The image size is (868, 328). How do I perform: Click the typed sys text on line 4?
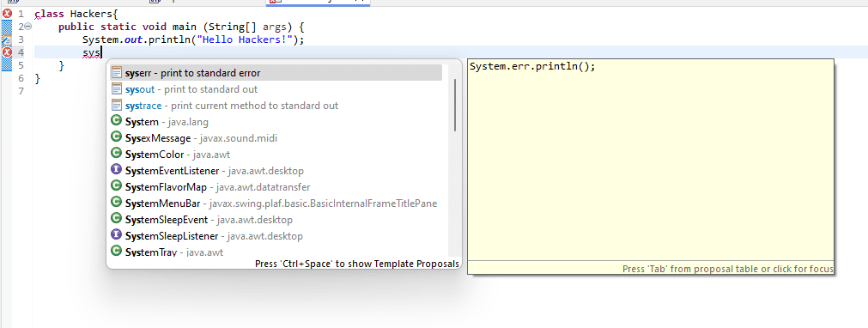[91, 52]
